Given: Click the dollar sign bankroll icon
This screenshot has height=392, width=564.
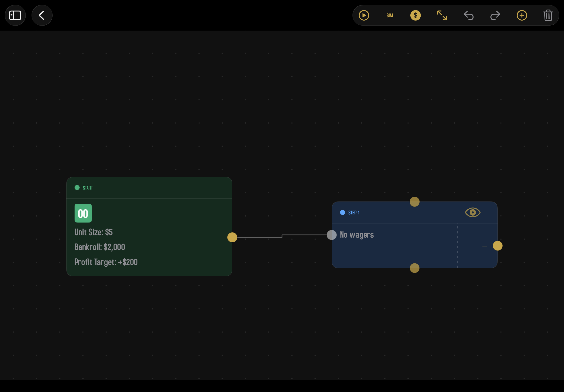Looking at the screenshot, I should pos(415,15).
